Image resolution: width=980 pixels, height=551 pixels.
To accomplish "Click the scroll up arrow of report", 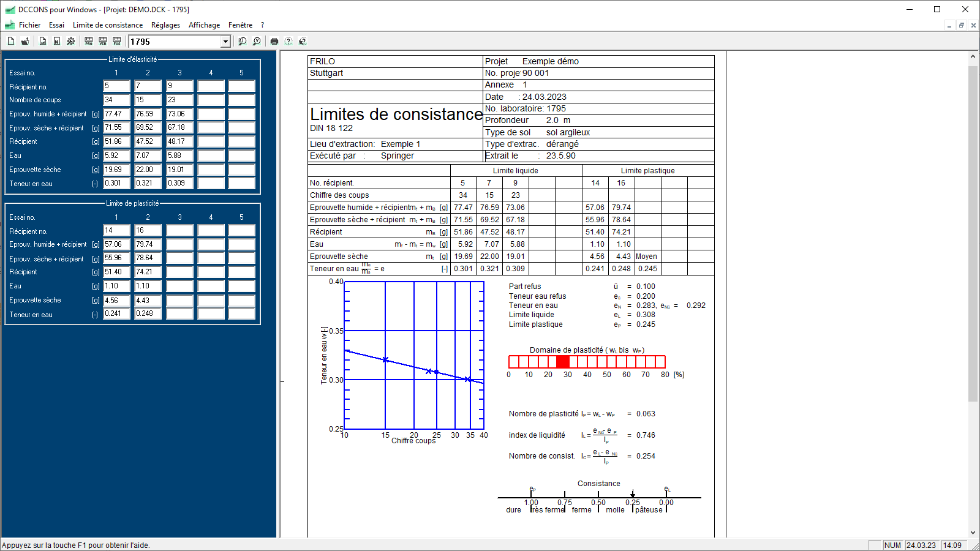I will tap(973, 56).
